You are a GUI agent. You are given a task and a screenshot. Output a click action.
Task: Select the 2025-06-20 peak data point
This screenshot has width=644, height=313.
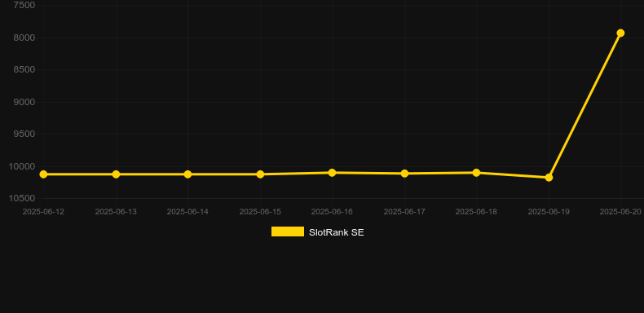coord(620,33)
